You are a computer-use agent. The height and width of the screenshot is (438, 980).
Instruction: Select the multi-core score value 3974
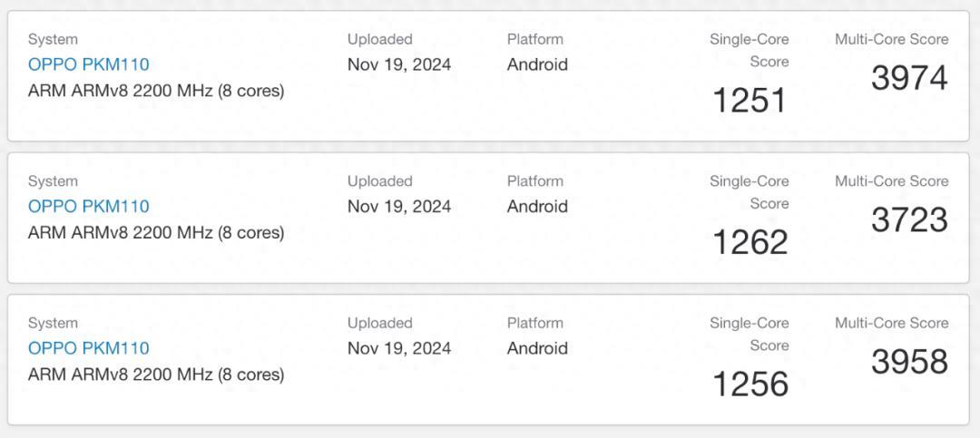pyautogui.click(x=909, y=78)
